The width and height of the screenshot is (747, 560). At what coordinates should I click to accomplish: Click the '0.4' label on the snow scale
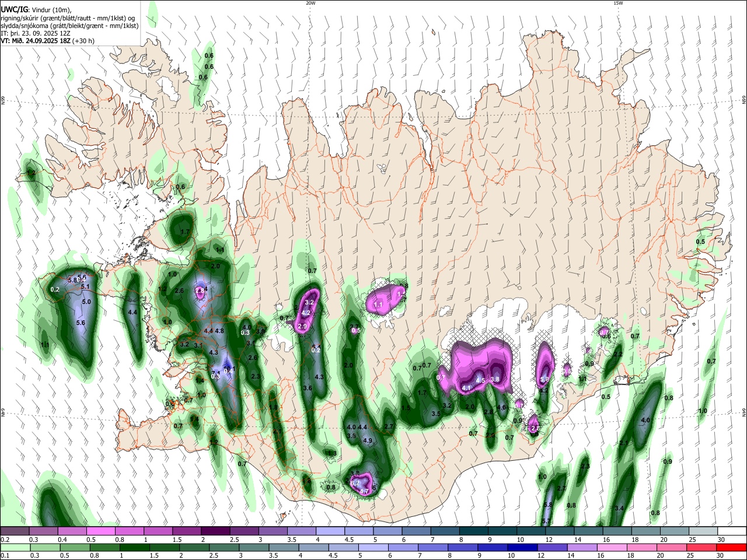(61, 540)
